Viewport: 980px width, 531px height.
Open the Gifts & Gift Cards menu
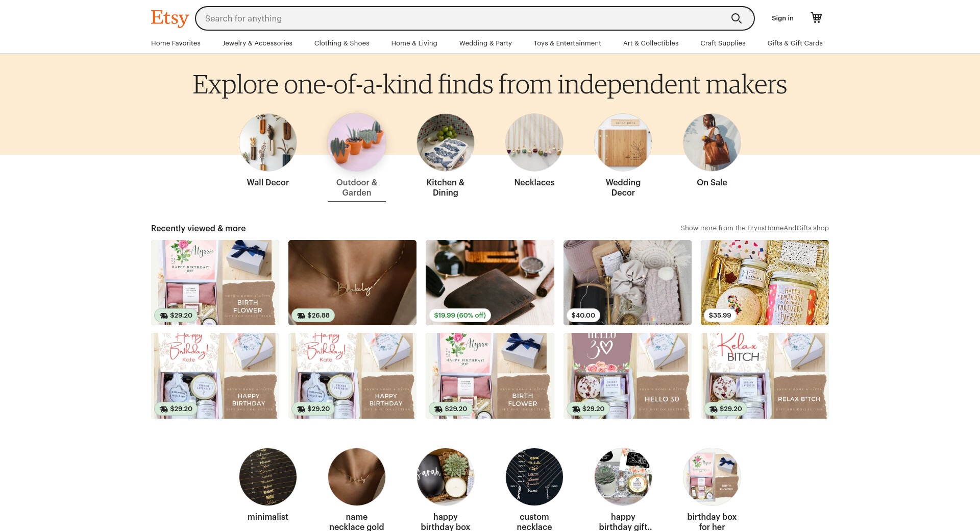pyautogui.click(x=795, y=43)
